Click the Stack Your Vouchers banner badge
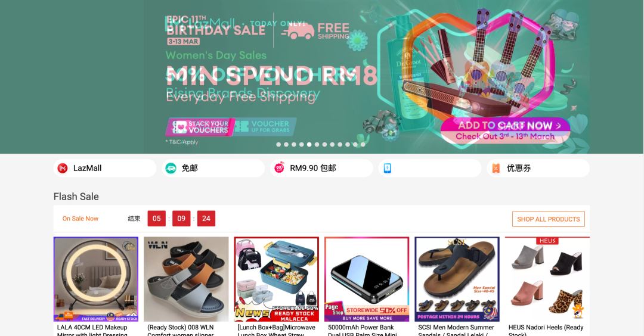This screenshot has height=336, width=644. click(200, 127)
